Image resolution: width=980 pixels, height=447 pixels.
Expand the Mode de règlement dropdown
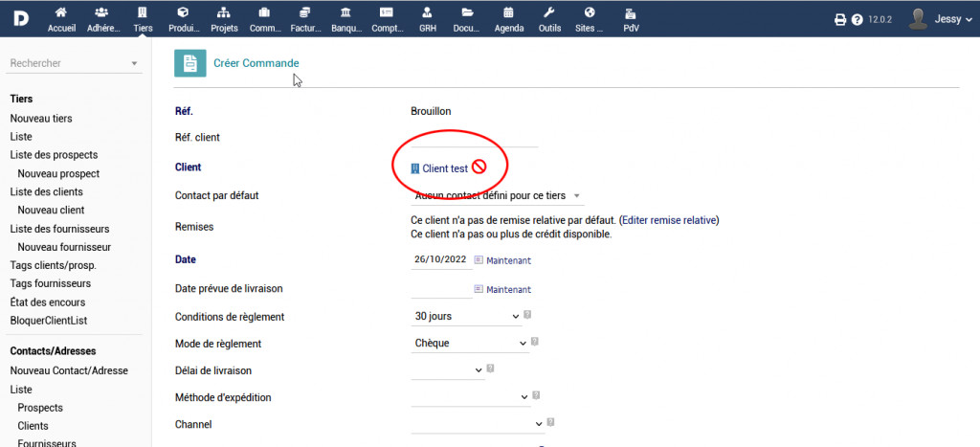(470, 343)
